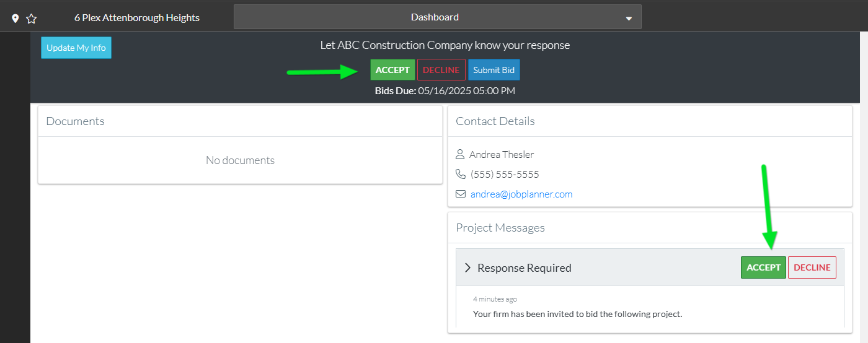The image size is (868, 343).
Task: Click the Response Required message title
Action: click(525, 268)
